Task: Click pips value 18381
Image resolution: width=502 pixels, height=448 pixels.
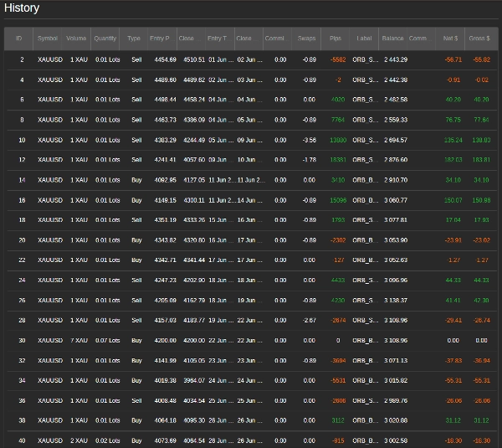Action: [x=338, y=160]
